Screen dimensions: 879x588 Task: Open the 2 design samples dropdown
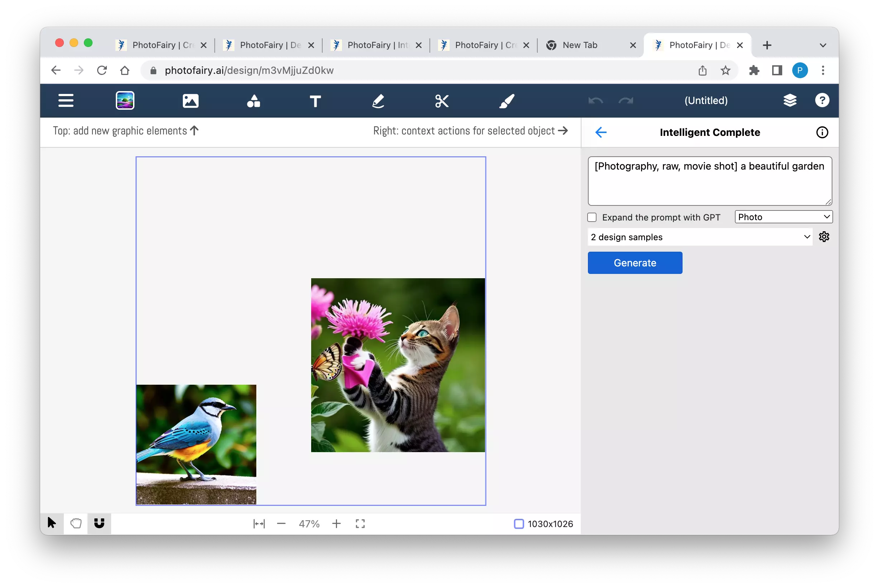click(700, 237)
